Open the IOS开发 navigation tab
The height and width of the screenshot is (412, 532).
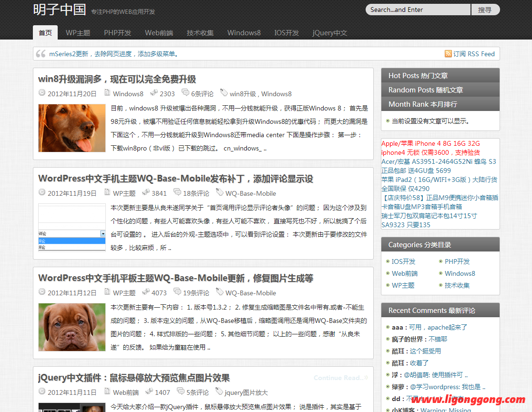pos(286,32)
